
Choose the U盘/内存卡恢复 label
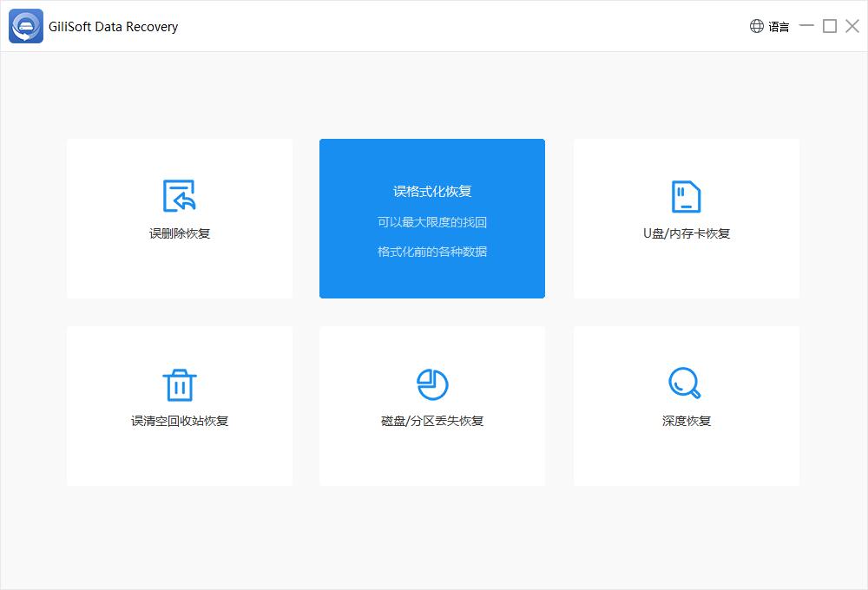pyautogui.click(x=687, y=233)
